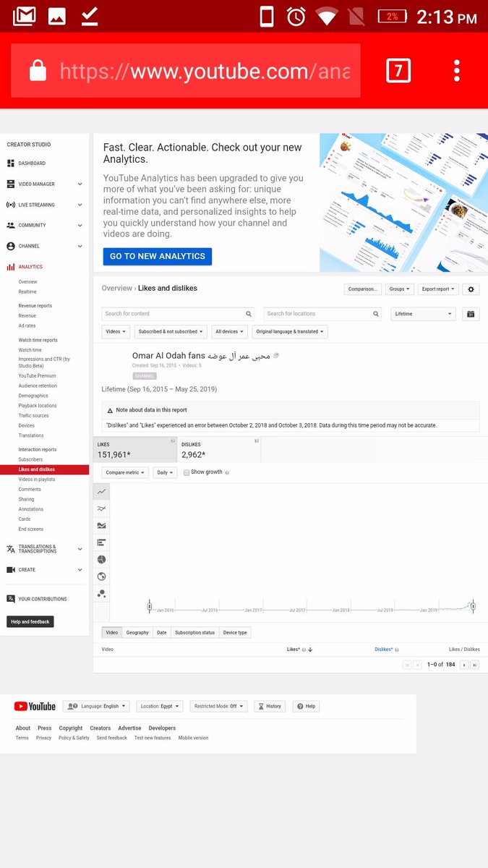Click the Video Manager sidebar icon
This screenshot has height=868, width=488.
(11, 184)
